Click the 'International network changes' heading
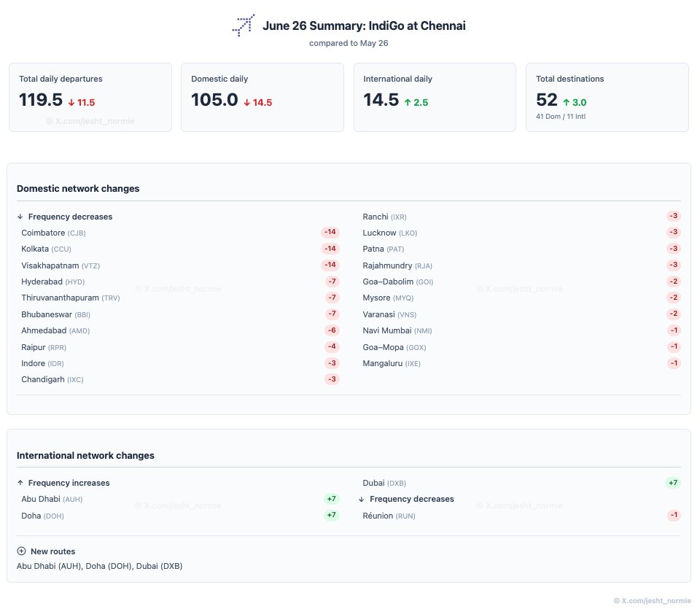Screen dimensions: 700x609 pos(85,455)
